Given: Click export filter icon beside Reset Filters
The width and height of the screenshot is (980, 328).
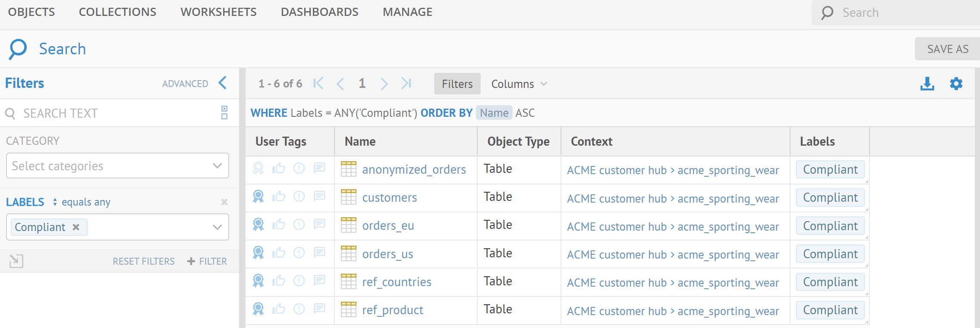Looking at the screenshot, I should pyautogui.click(x=16, y=261).
